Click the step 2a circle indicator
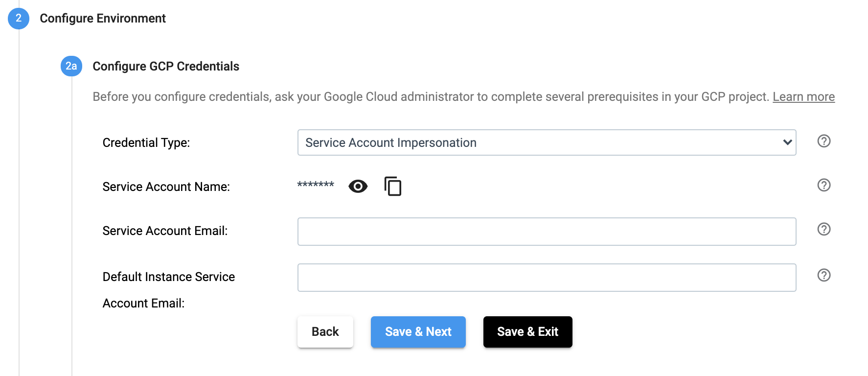This screenshot has width=868, height=376. [x=70, y=66]
